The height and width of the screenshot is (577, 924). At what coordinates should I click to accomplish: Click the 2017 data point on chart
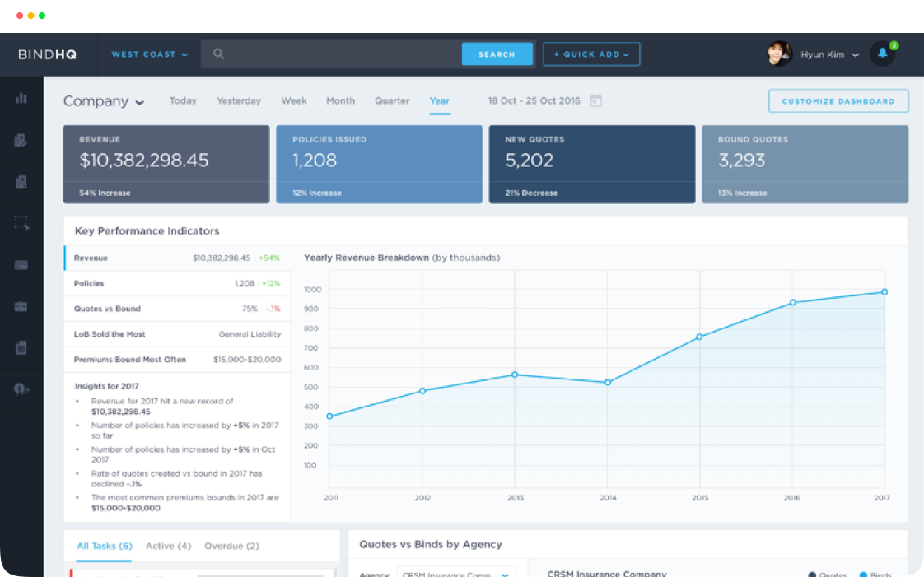click(884, 292)
